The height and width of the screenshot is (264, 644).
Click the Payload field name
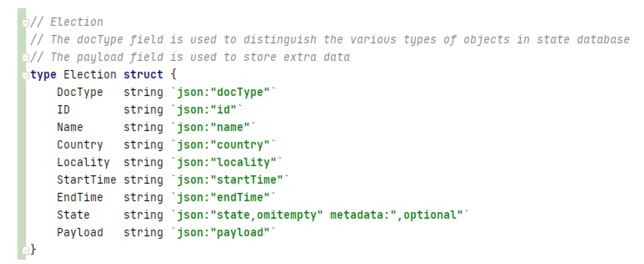[x=80, y=233]
